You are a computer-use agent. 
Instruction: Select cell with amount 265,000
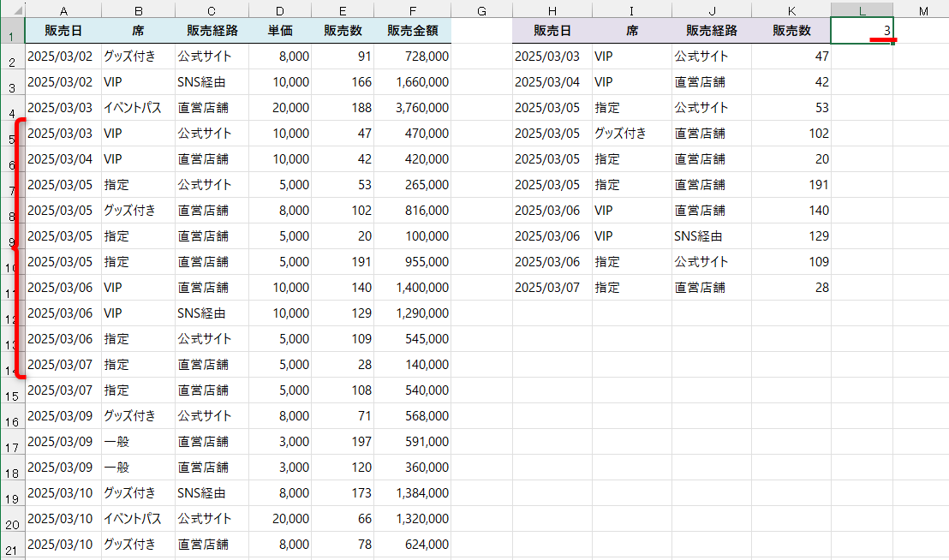(413, 185)
